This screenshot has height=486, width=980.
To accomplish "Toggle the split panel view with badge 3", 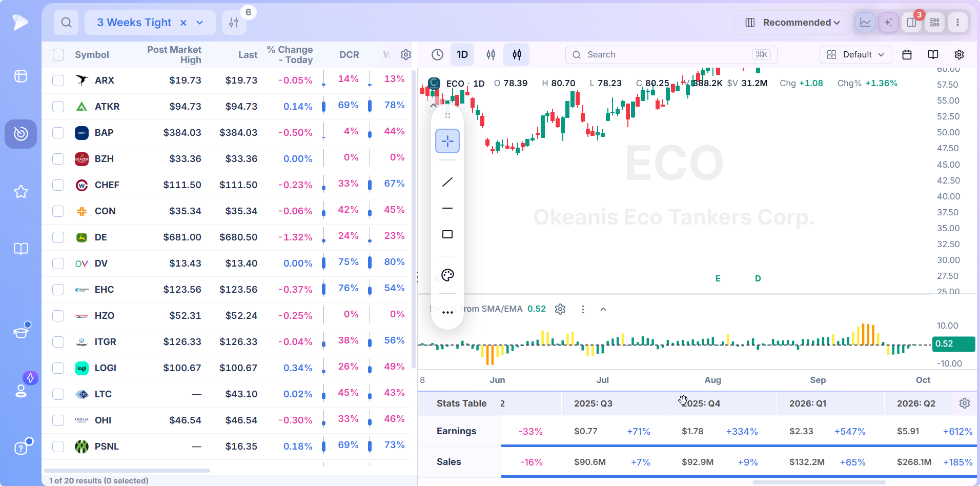I will point(911,23).
